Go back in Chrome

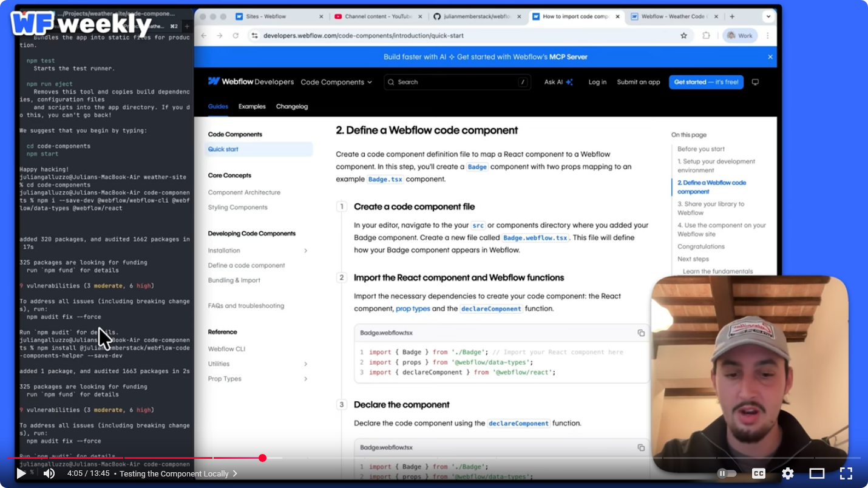[x=204, y=36]
